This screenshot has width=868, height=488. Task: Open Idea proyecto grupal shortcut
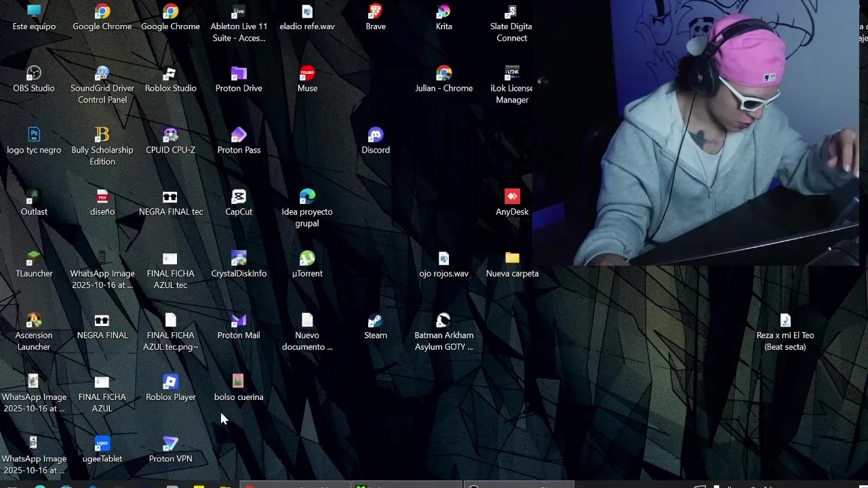[x=307, y=209]
